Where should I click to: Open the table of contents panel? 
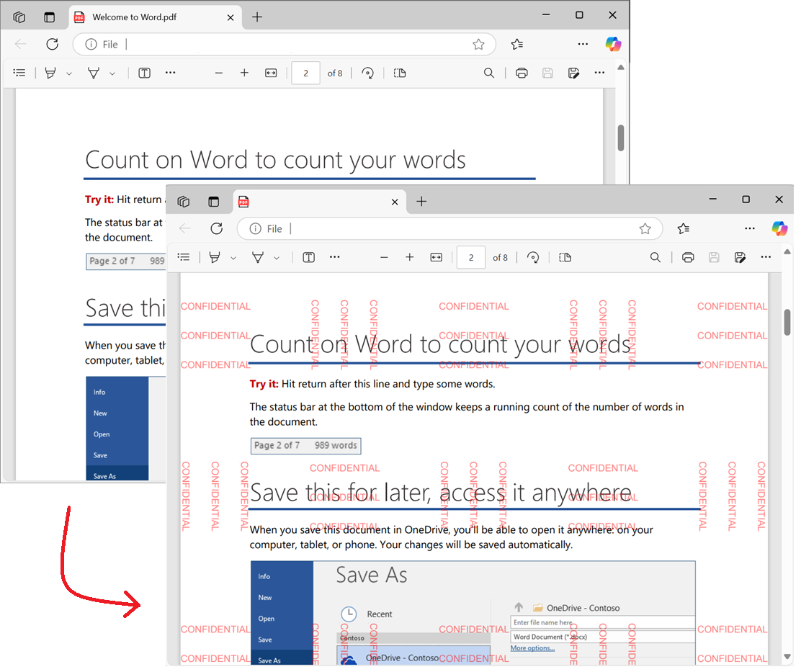coord(184,257)
